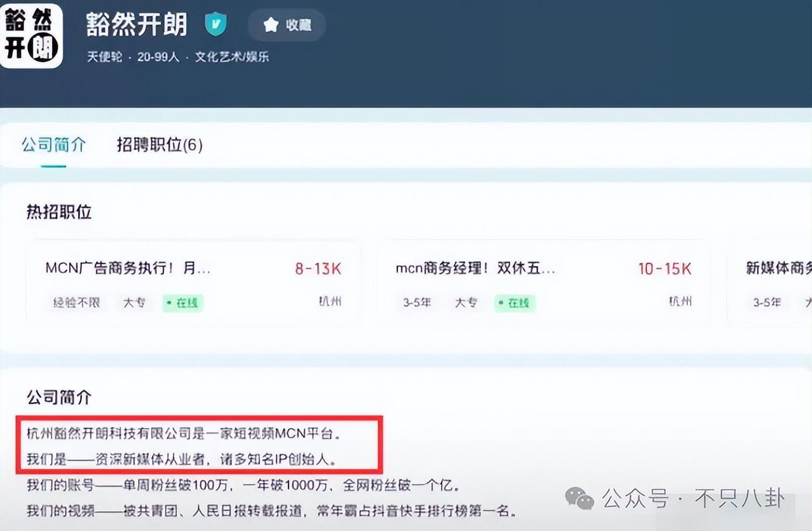Image resolution: width=812 pixels, height=531 pixels.
Task: Click 3-5年 tag on mcn商务经理 card
Action: click(417, 302)
